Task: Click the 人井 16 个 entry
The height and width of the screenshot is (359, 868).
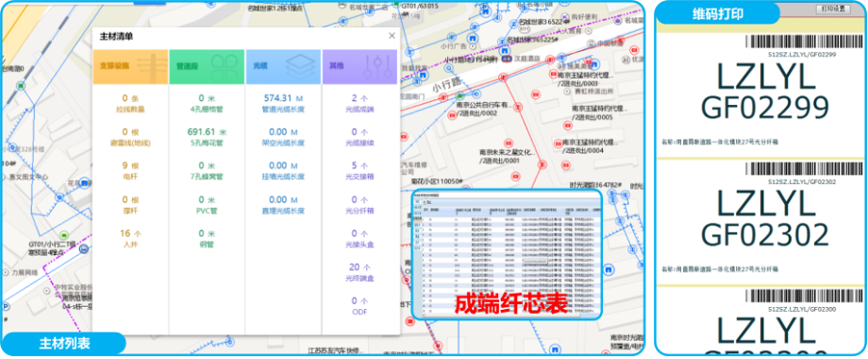Action: coord(130,238)
